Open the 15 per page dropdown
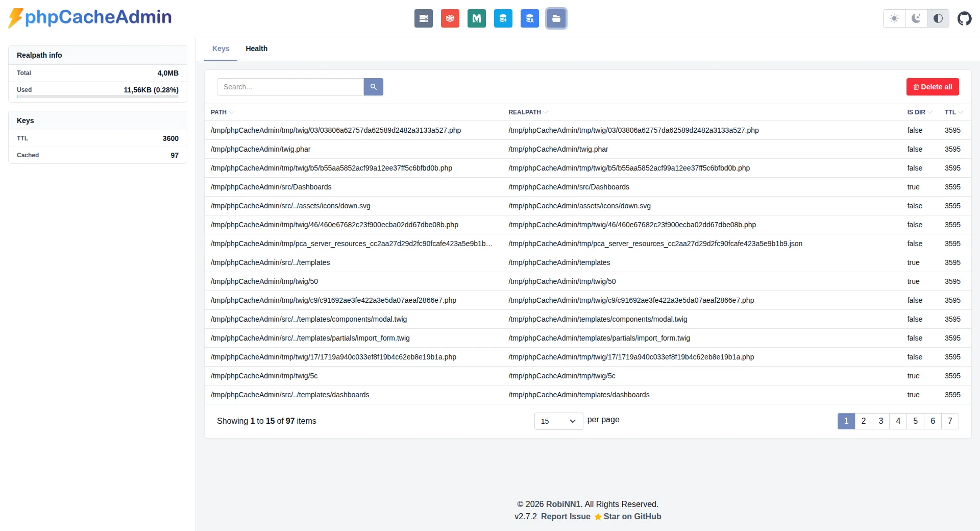This screenshot has width=980, height=531. point(558,421)
